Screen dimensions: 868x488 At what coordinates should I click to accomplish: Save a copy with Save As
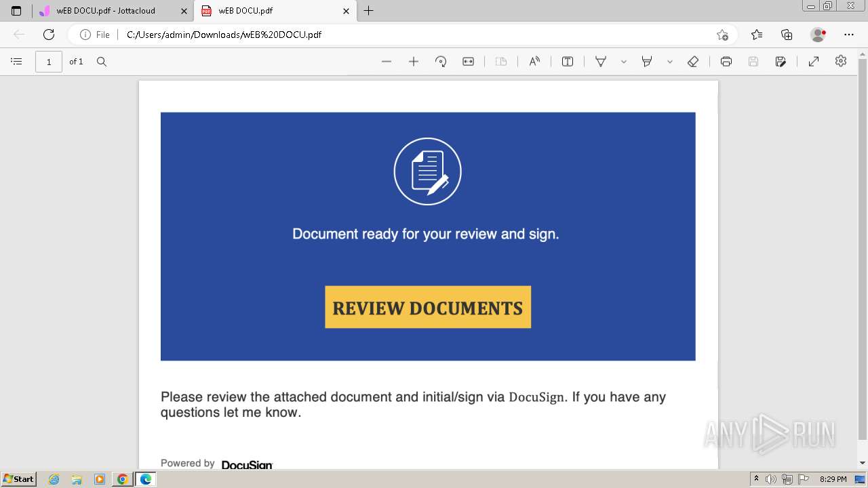[x=781, y=62]
